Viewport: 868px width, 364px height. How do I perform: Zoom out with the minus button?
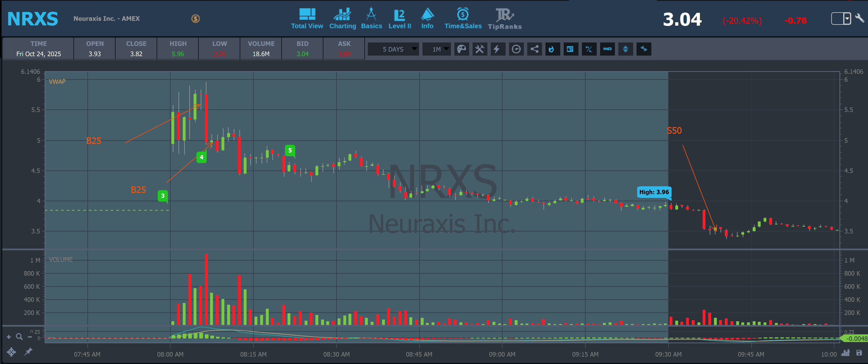coord(30,337)
